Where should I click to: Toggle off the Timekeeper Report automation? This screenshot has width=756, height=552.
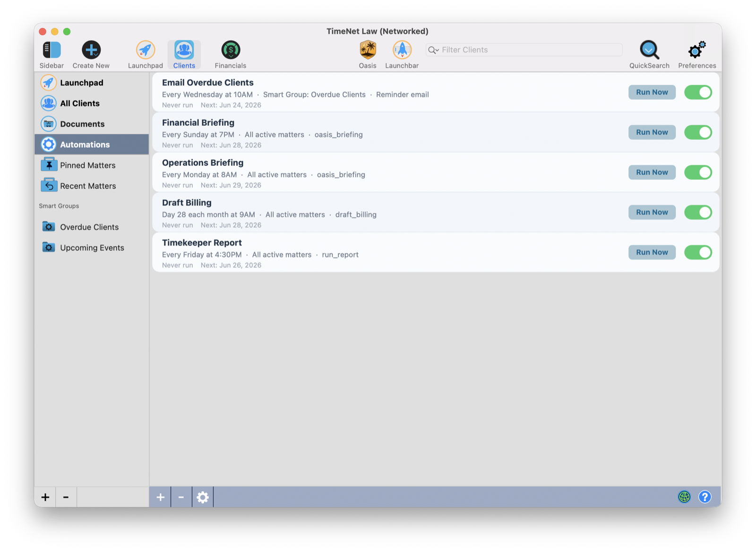[698, 252]
